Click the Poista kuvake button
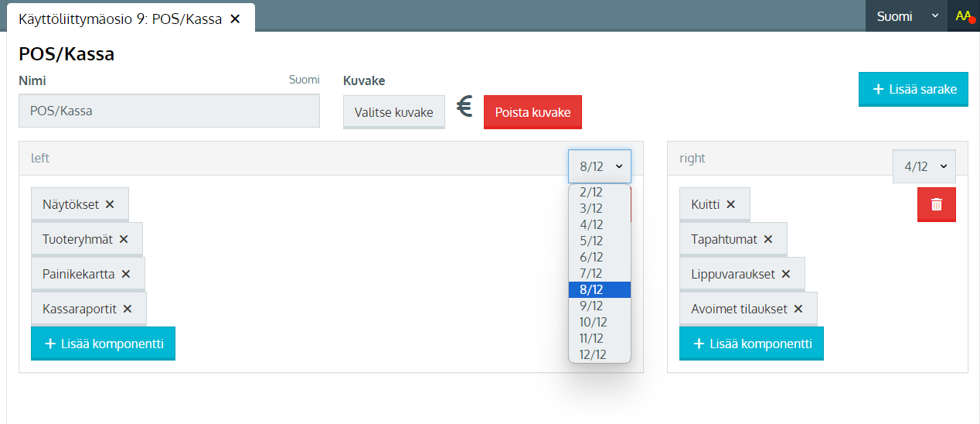This screenshot has width=980, height=424. 533,112
